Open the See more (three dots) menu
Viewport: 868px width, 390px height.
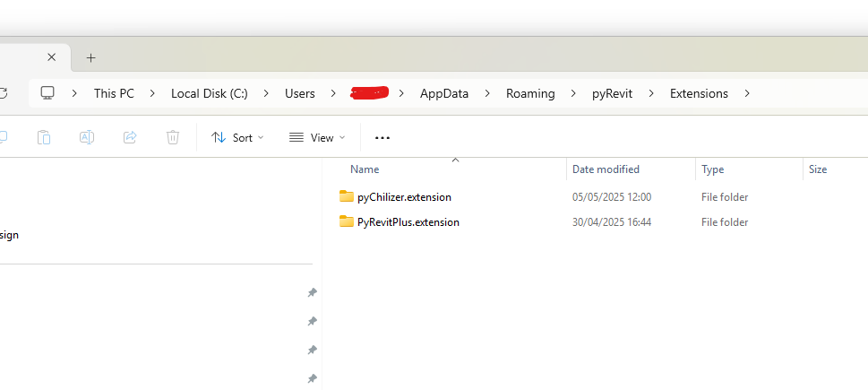[x=382, y=137]
